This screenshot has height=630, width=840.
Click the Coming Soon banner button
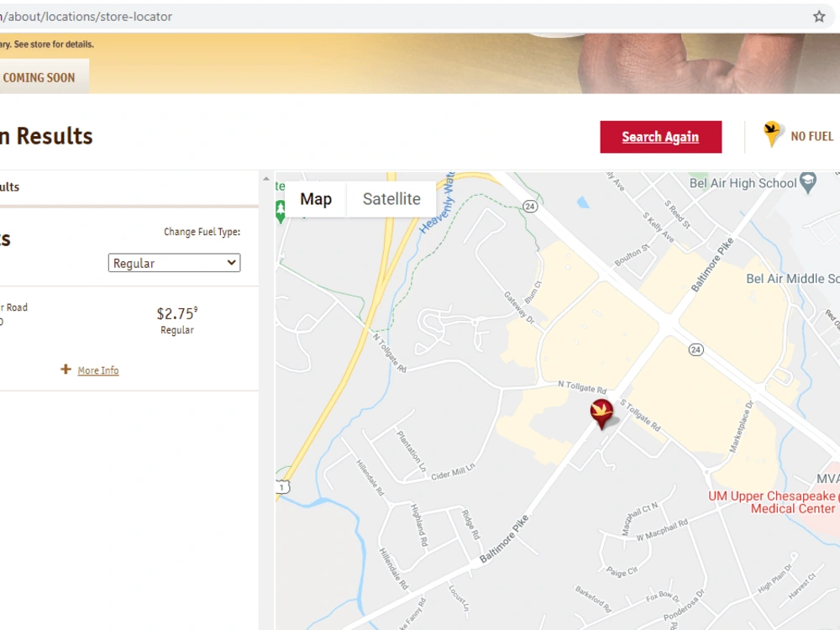(x=43, y=77)
